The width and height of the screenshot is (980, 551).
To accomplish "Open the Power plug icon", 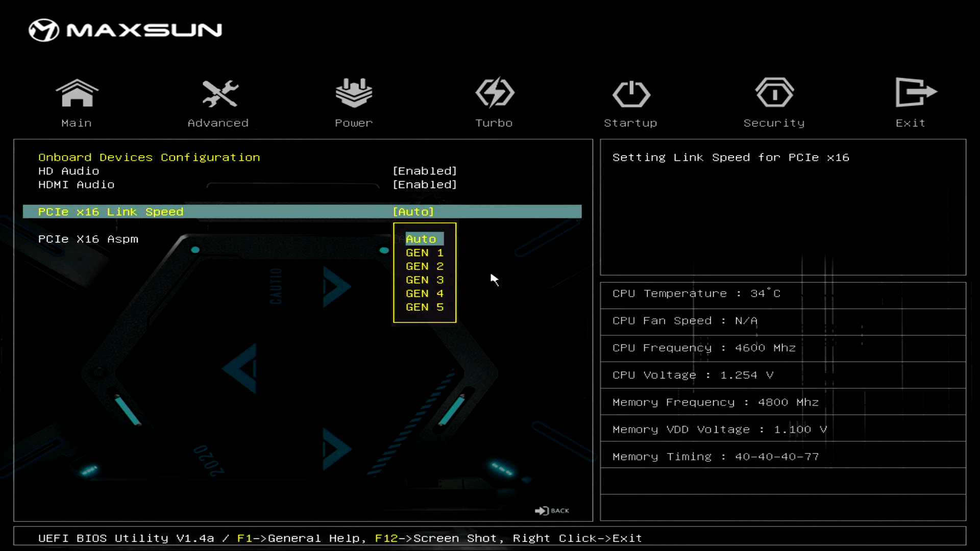I will (x=354, y=93).
